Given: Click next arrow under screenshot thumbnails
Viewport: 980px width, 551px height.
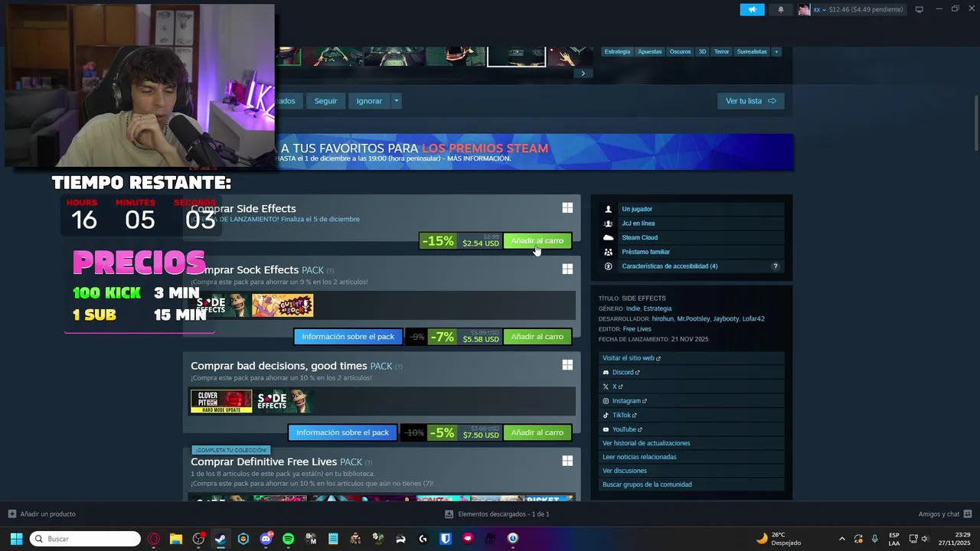Looking at the screenshot, I should [x=583, y=73].
